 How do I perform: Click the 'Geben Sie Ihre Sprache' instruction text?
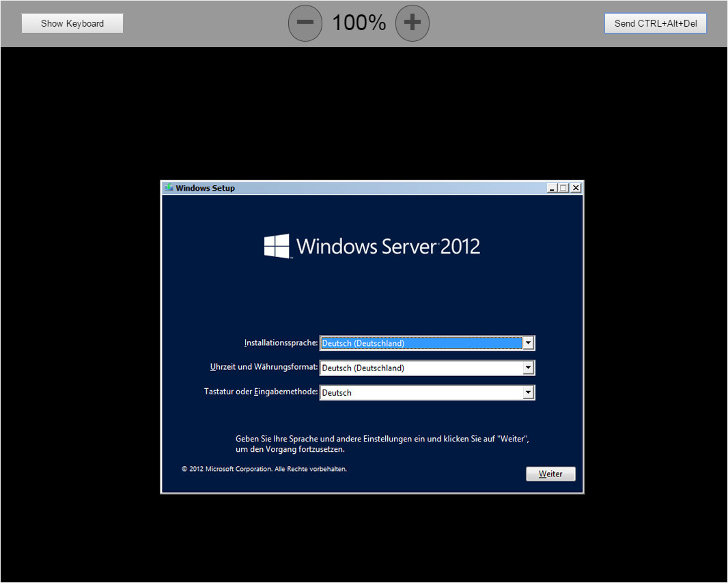382,444
